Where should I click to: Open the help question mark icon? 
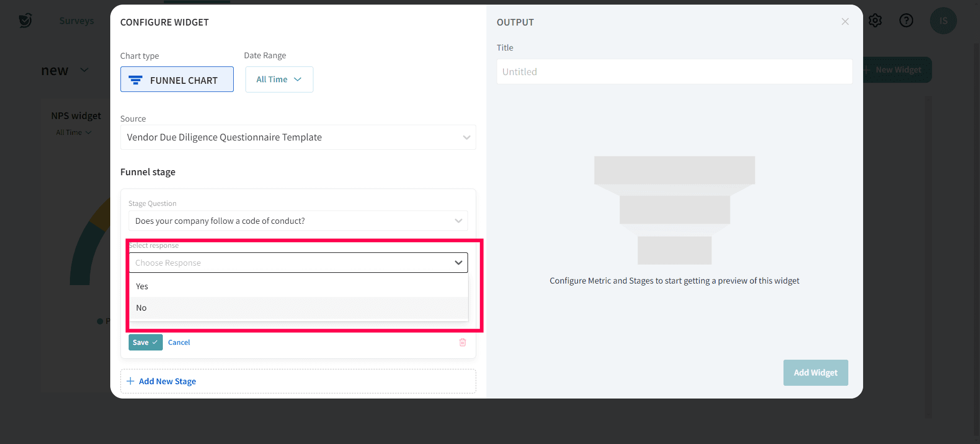906,20
